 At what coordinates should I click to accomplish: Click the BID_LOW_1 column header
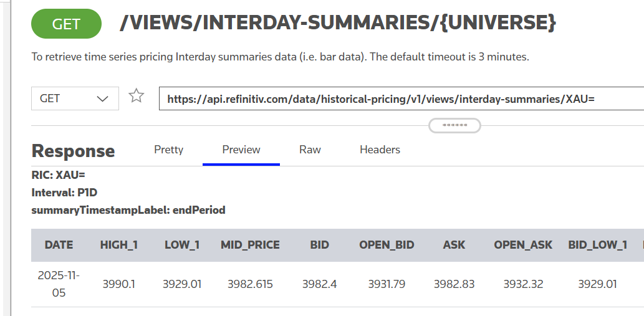(x=597, y=245)
